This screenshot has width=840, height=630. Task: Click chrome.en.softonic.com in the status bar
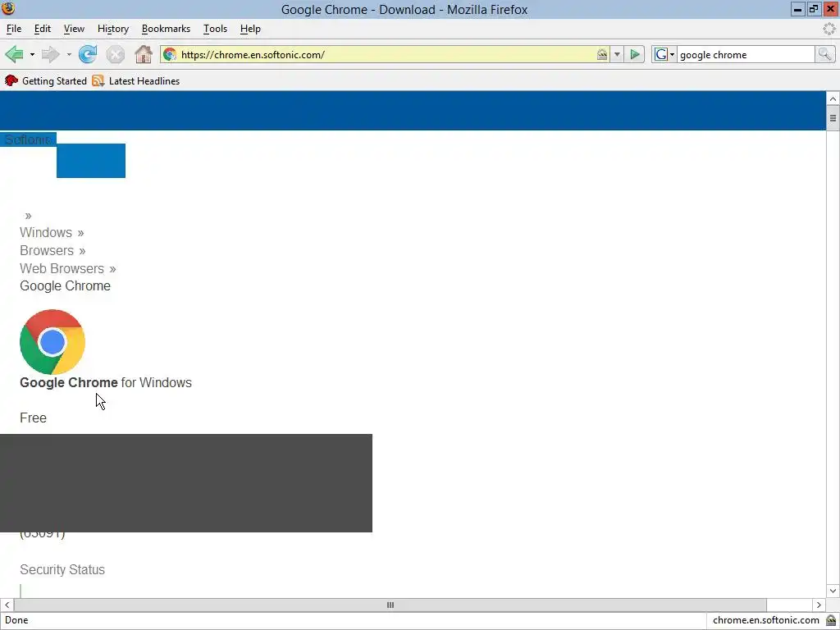click(x=765, y=620)
